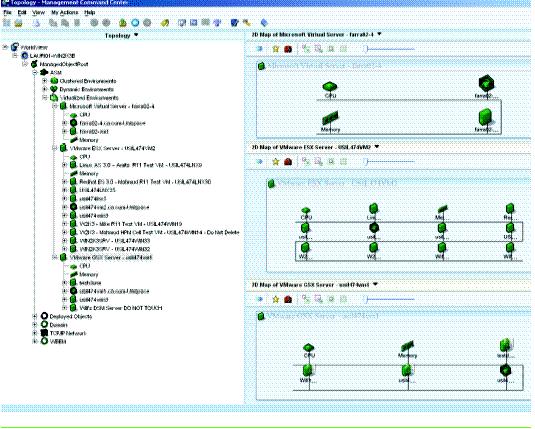Select 'WIN2K3SRV - USL474WIN33' tree row
535x429 pixels.
click(x=115, y=241)
